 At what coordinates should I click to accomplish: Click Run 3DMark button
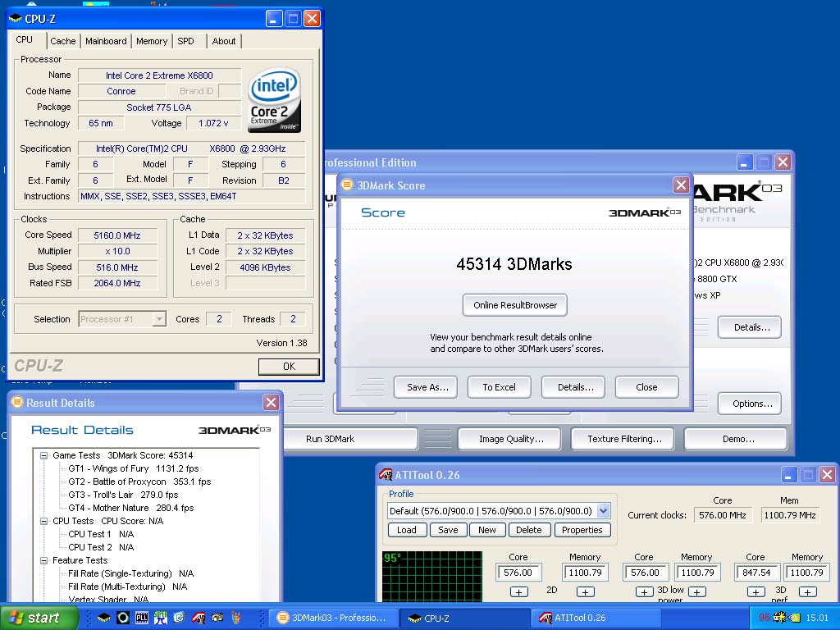[350, 439]
